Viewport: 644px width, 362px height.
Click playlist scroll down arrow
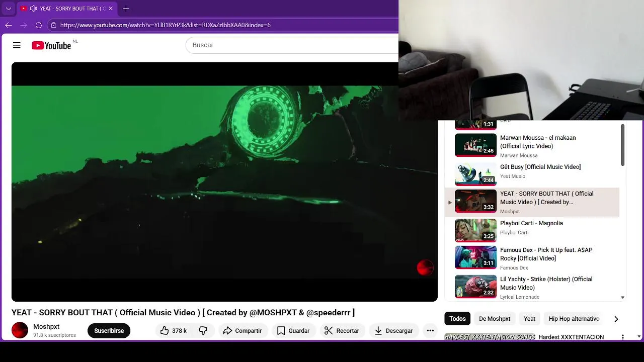click(622, 297)
